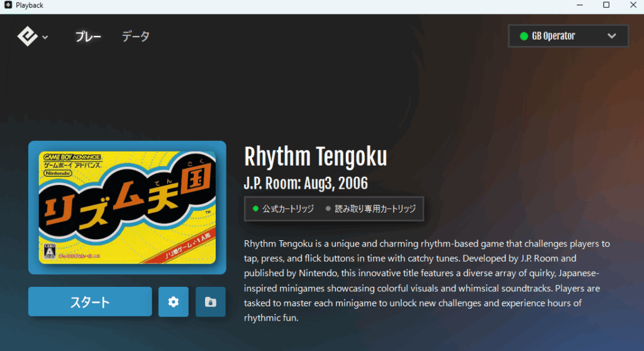Click the locked folder icon button
The image size is (644, 351).
coord(210,302)
